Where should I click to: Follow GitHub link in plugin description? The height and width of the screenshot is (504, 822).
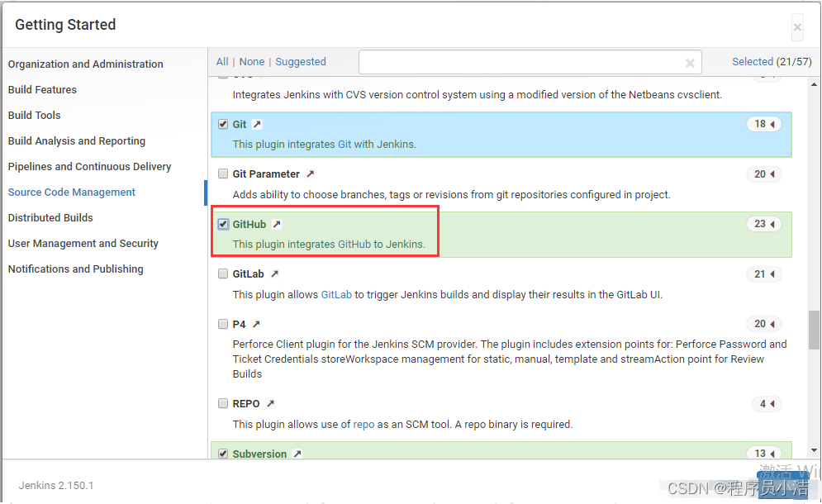pyautogui.click(x=354, y=245)
